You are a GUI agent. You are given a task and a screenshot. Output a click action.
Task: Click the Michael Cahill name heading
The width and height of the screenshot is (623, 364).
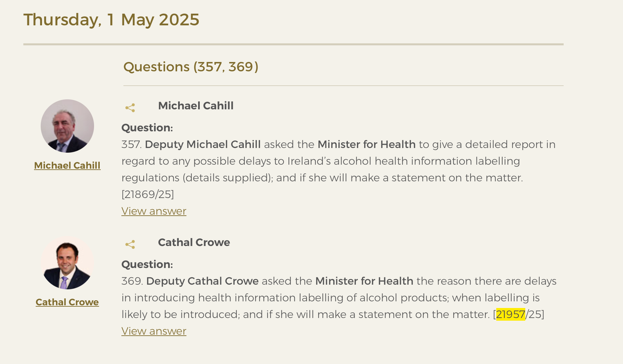196,106
